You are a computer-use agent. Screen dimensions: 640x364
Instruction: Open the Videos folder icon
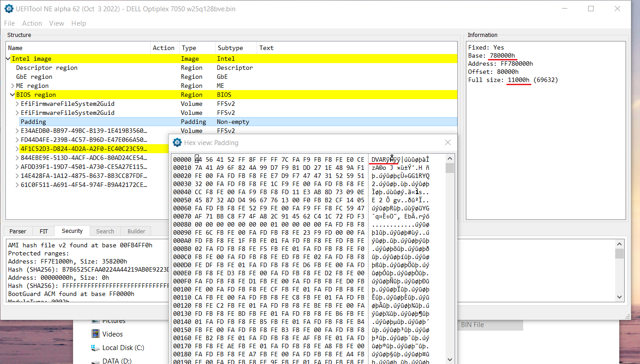point(95,334)
